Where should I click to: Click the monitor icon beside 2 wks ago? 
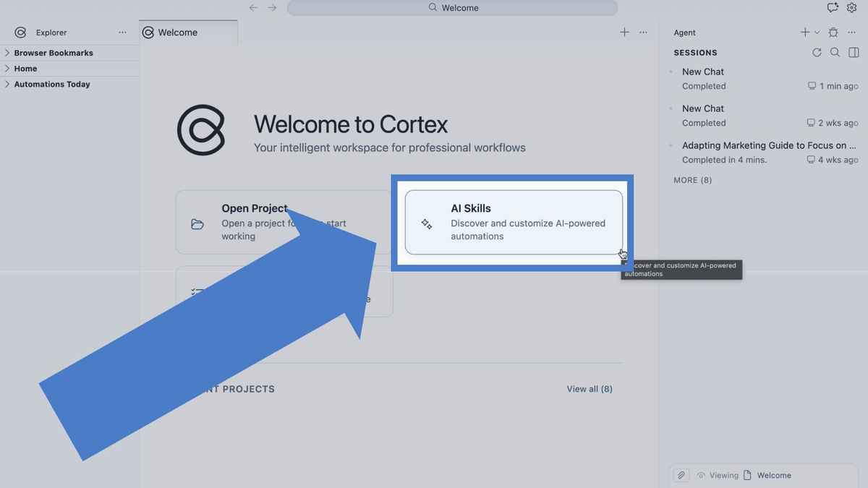(x=811, y=123)
